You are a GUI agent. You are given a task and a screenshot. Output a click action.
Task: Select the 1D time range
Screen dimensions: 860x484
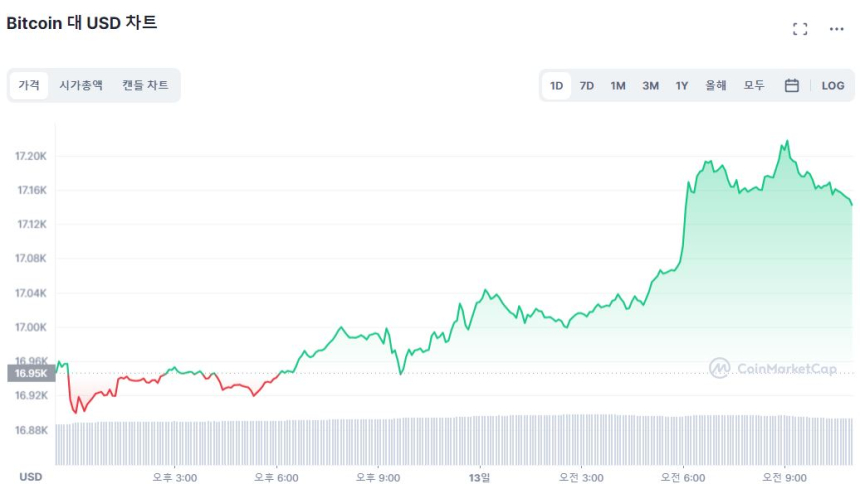click(x=556, y=86)
